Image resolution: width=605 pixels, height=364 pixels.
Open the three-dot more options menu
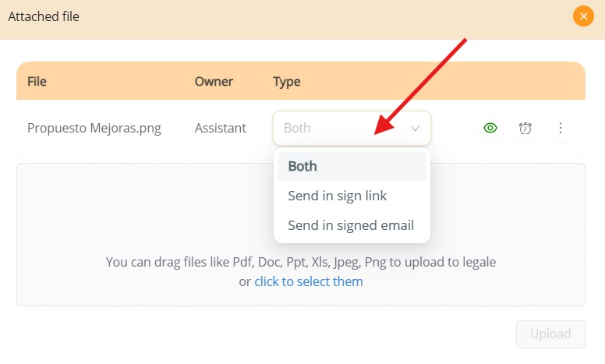[561, 128]
